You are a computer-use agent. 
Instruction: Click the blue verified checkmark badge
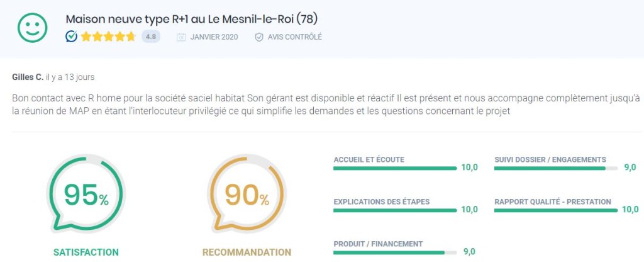tap(72, 37)
